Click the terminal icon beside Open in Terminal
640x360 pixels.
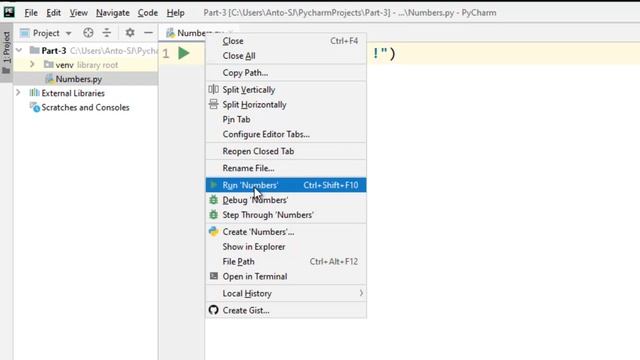point(213,276)
